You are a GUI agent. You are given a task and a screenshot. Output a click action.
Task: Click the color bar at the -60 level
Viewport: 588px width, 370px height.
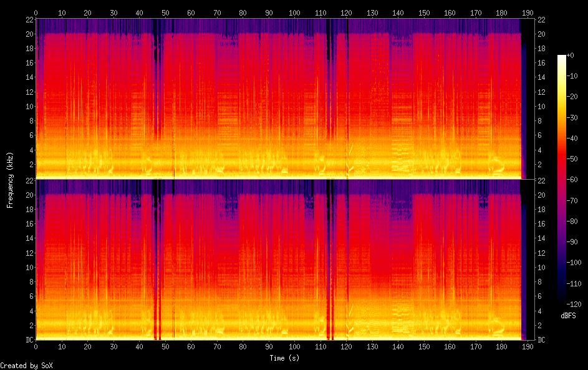click(562, 179)
